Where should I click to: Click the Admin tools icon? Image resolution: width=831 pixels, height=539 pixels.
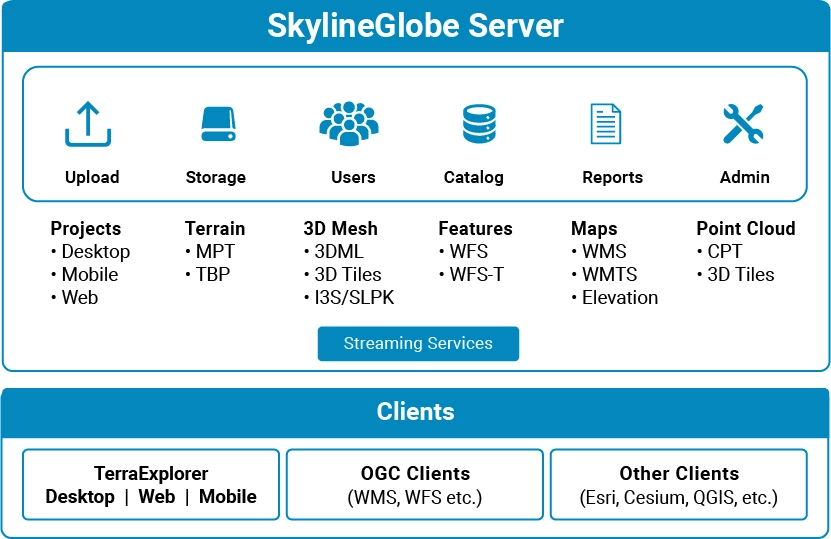[743, 124]
